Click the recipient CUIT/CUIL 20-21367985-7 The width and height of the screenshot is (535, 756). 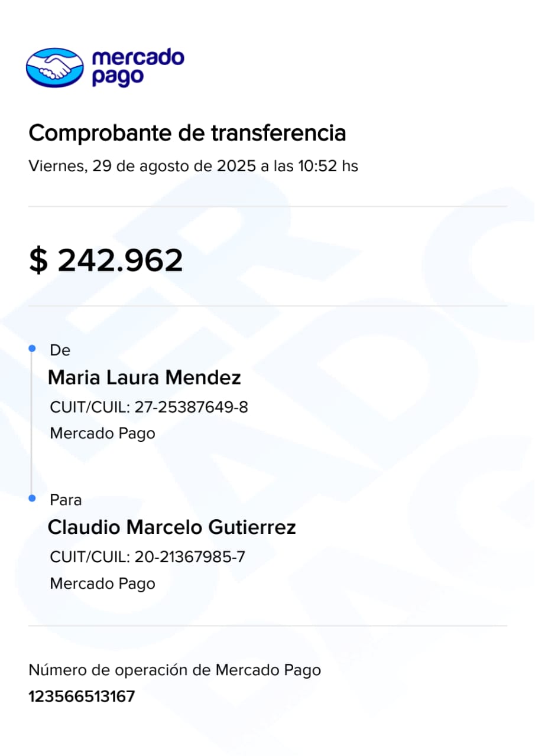[189, 556]
